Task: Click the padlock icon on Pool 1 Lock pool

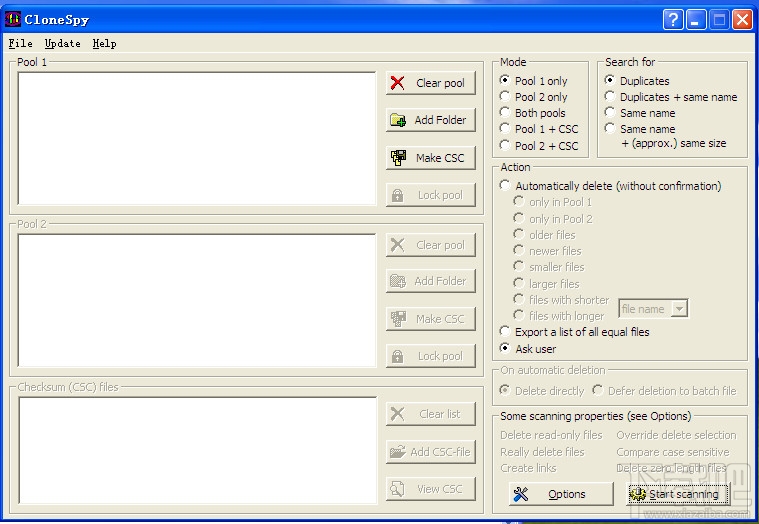Action: (x=397, y=195)
